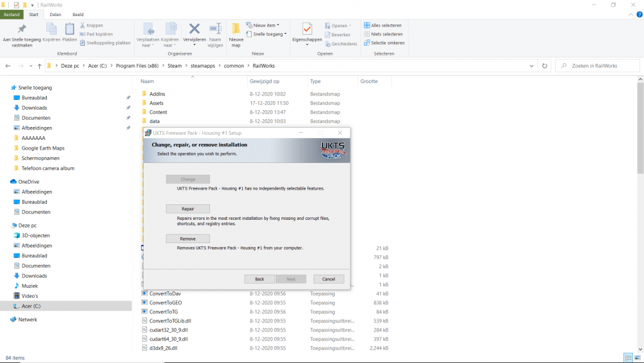Select Snelle toegang in navigation pane

click(35, 88)
